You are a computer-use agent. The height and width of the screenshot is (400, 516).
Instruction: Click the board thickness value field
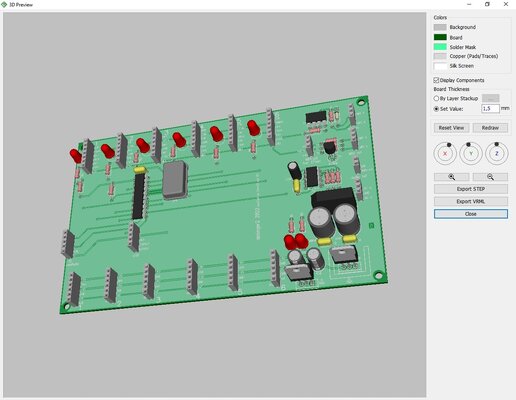pos(490,109)
